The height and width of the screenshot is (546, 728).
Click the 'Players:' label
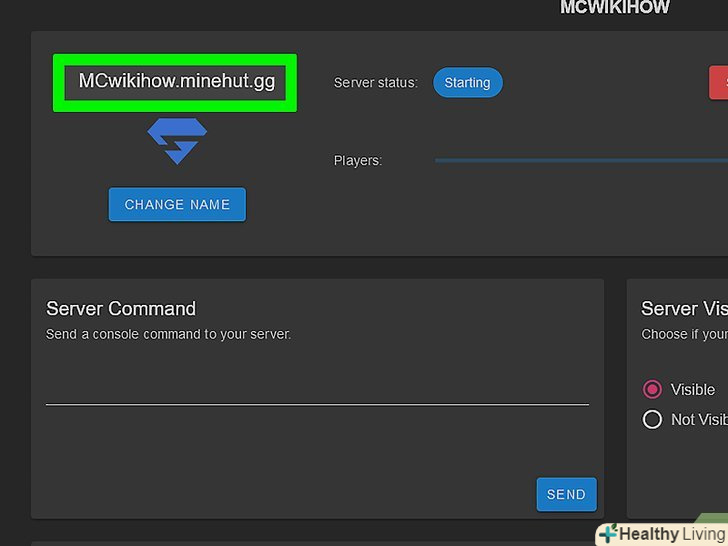[x=358, y=161]
